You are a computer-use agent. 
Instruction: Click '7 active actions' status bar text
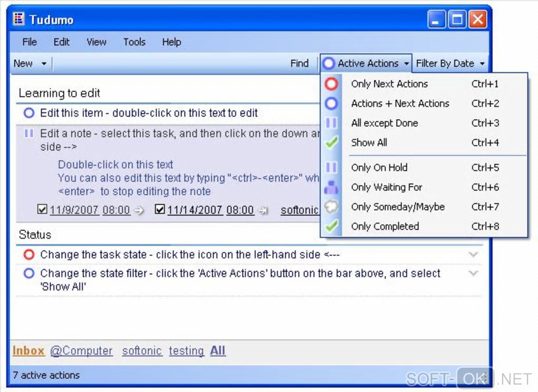click(x=46, y=375)
